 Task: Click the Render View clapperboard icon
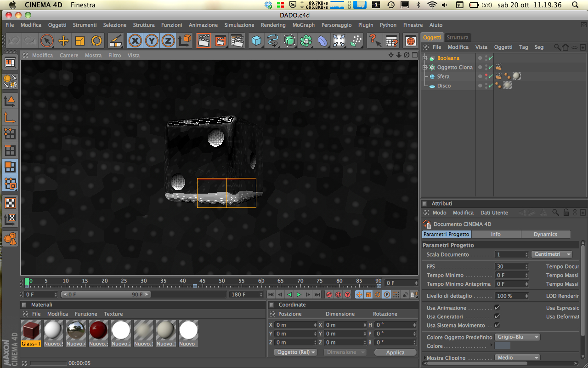tap(204, 41)
